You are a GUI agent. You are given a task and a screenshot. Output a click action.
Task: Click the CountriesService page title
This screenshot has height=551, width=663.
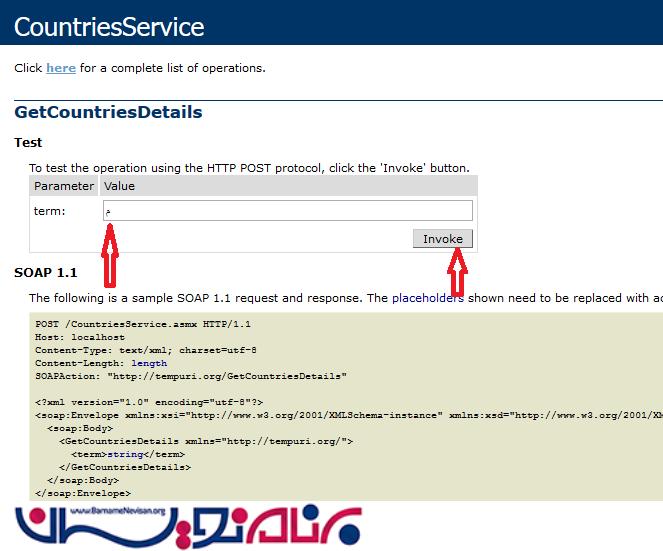[x=109, y=26]
